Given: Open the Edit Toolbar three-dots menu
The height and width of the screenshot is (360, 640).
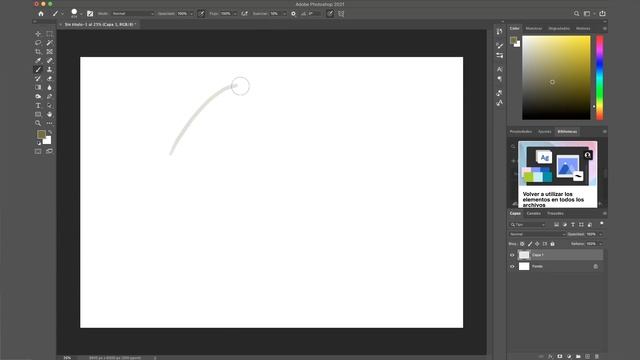Looking at the screenshot, I should pyautogui.click(x=49, y=123).
